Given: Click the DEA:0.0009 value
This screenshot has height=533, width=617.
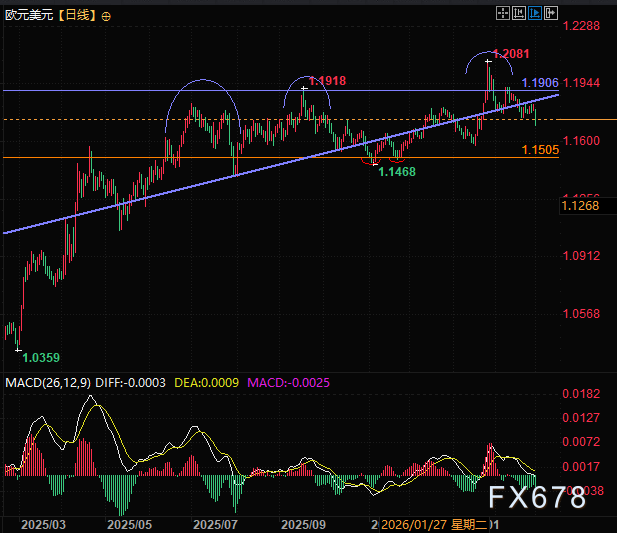Looking at the screenshot, I should (x=206, y=383).
